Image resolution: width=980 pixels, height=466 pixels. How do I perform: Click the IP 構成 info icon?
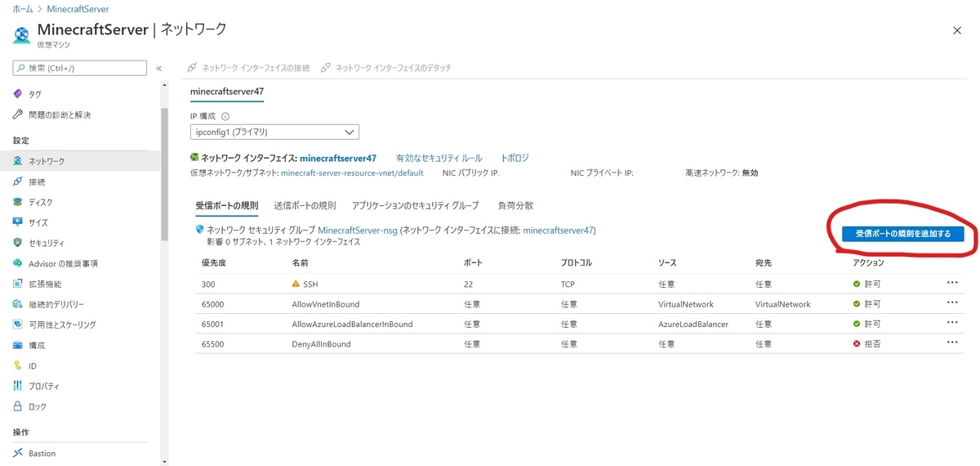tap(225, 116)
